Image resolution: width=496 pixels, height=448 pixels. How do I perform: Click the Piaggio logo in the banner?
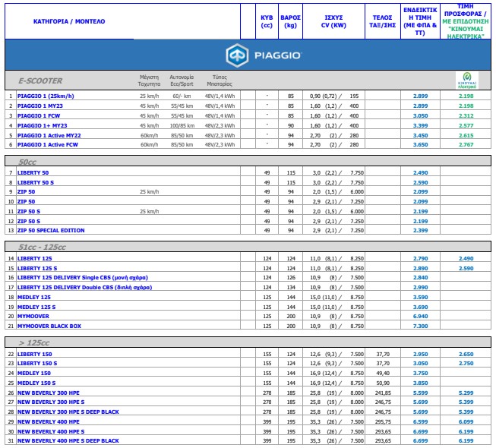click(264, 55)
